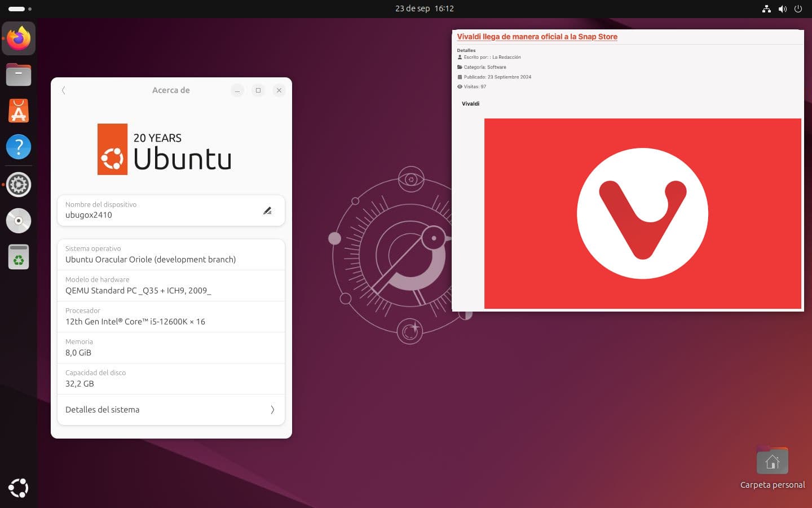Viewport: 812px width, 508px height.
Task: Click the Memoria 8,0 GiB row
Action: coord(171,348)
